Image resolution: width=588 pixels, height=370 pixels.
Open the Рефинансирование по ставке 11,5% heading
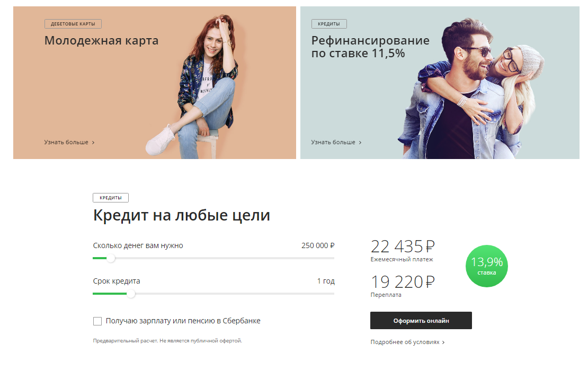point(370,47)
